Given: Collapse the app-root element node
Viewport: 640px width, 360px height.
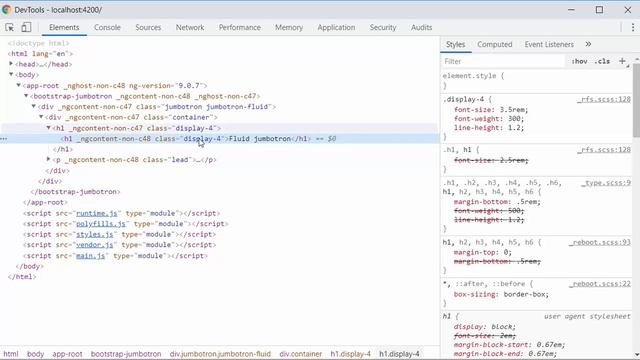Looking at the screenshot, I should point(18,85).
